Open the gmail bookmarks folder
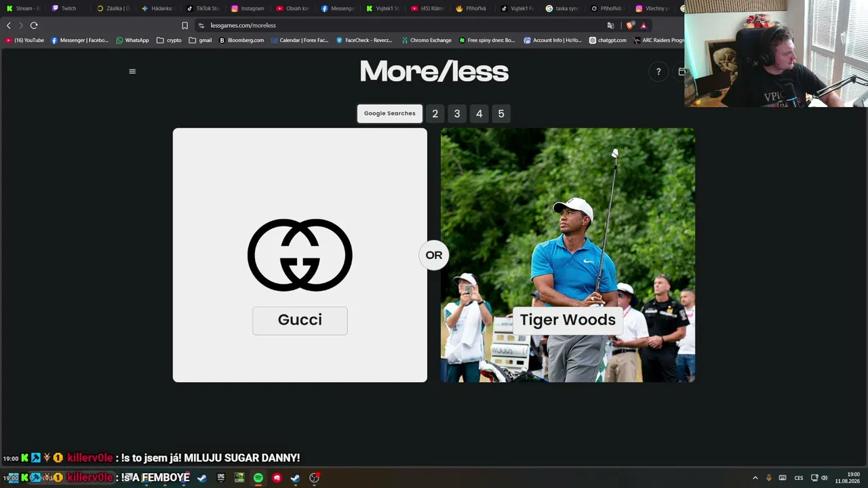This screenshot has height=488, width=868. (201, 40)
